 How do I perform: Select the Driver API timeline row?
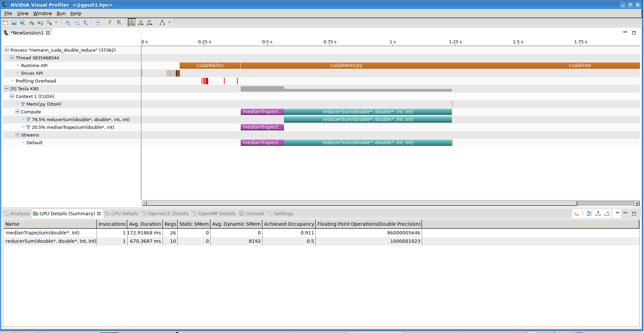[x=32, y=73]
